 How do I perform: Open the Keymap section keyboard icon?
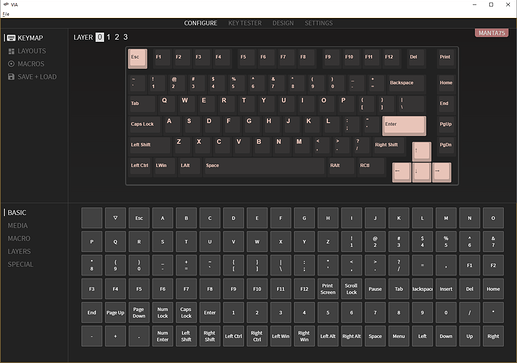pyautogui.click(x=11, y=38)
